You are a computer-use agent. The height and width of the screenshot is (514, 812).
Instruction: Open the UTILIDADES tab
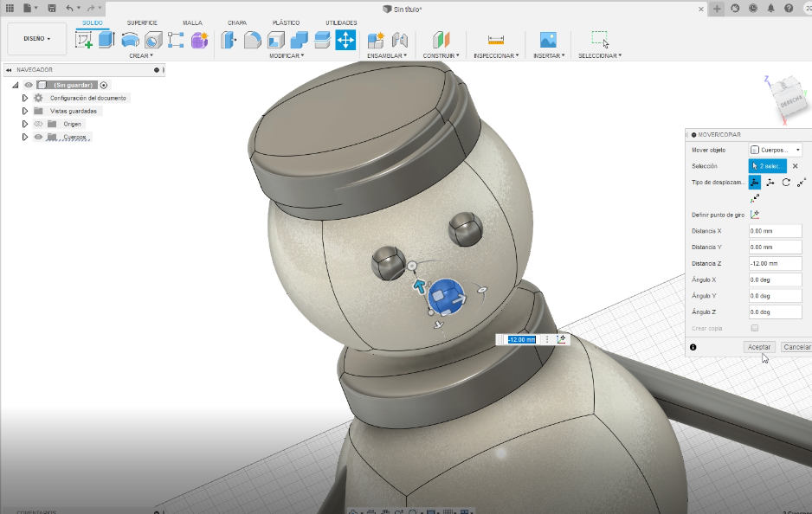pyautogui.click(x=340, y=22)
